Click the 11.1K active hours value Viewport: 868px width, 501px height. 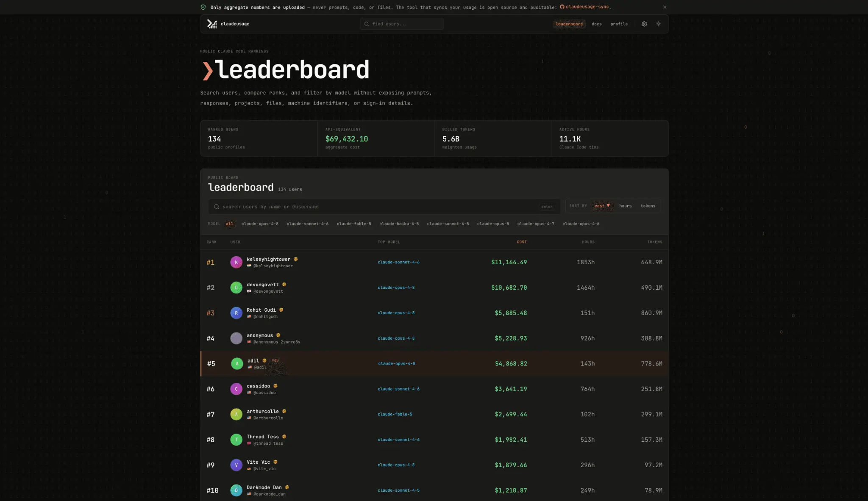coord(570,139)
